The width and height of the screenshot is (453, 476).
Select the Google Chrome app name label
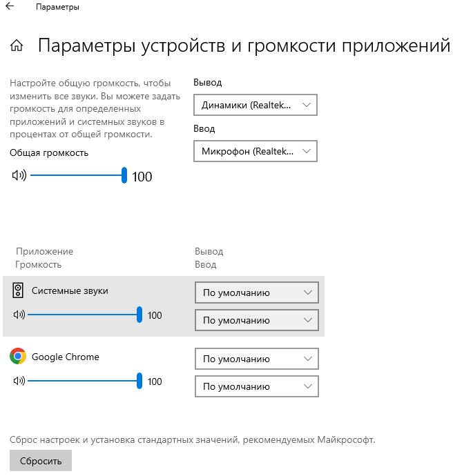pyautogui.click(x=66, y=357)
